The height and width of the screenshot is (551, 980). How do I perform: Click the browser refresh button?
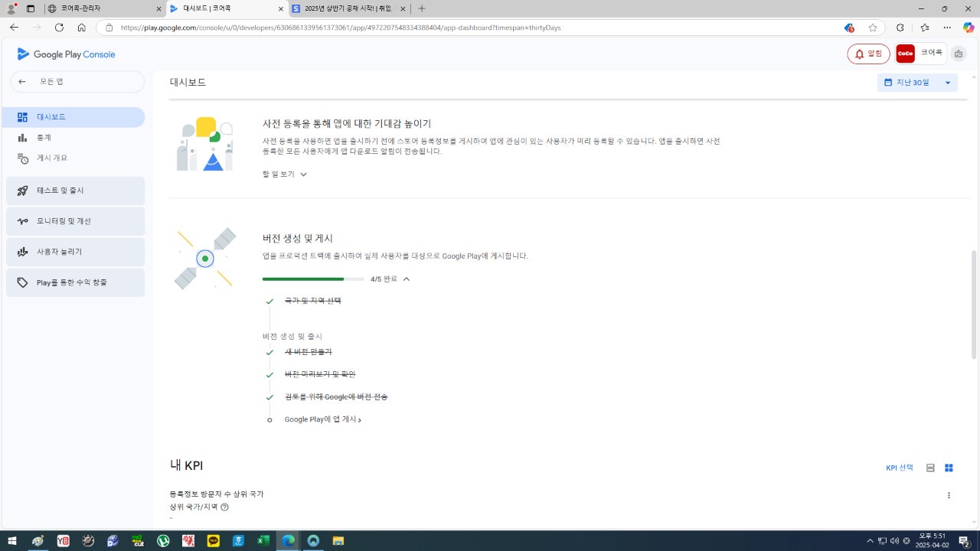pyautogui.click(x=59, y=28)
